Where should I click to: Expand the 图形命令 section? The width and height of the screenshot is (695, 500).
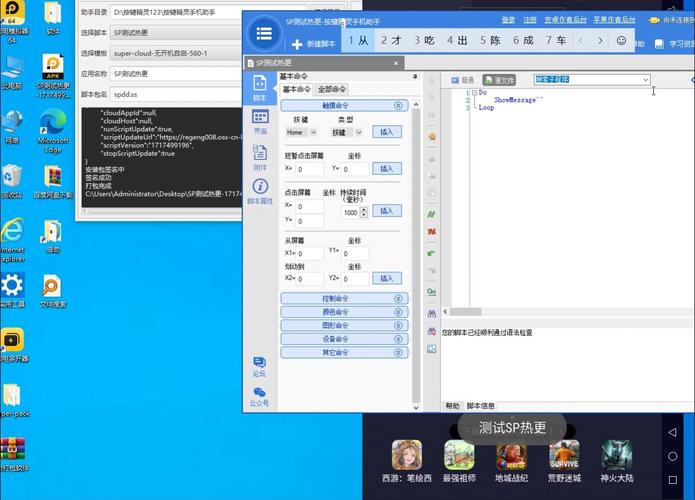344,325
